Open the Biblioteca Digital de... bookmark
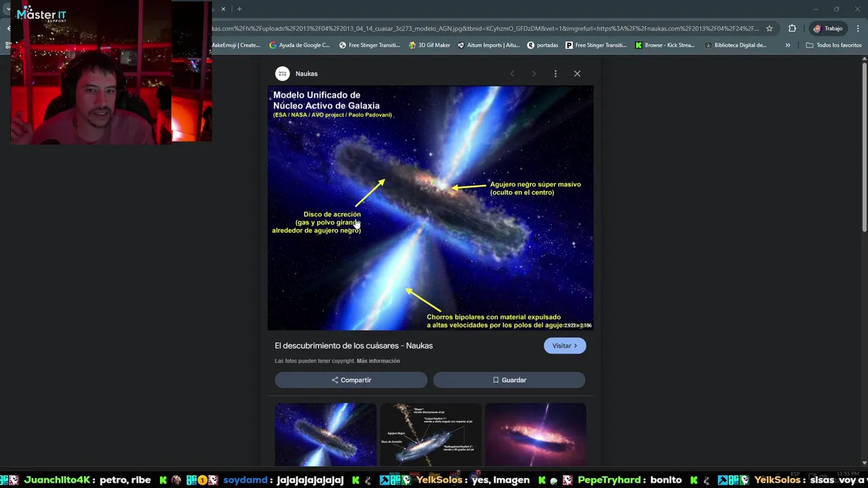Image resolution: width=868 pixels, height=488 pixels. [x=736, y=45]
